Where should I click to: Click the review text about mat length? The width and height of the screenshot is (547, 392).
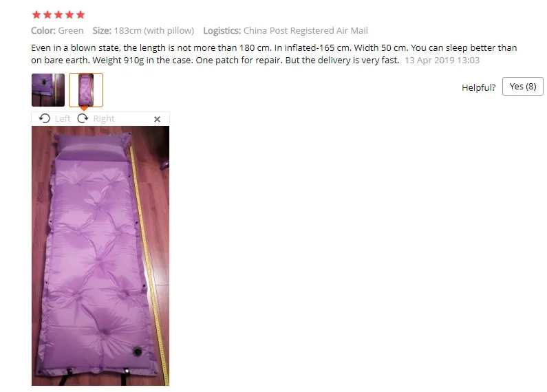[x=274, y=54]
